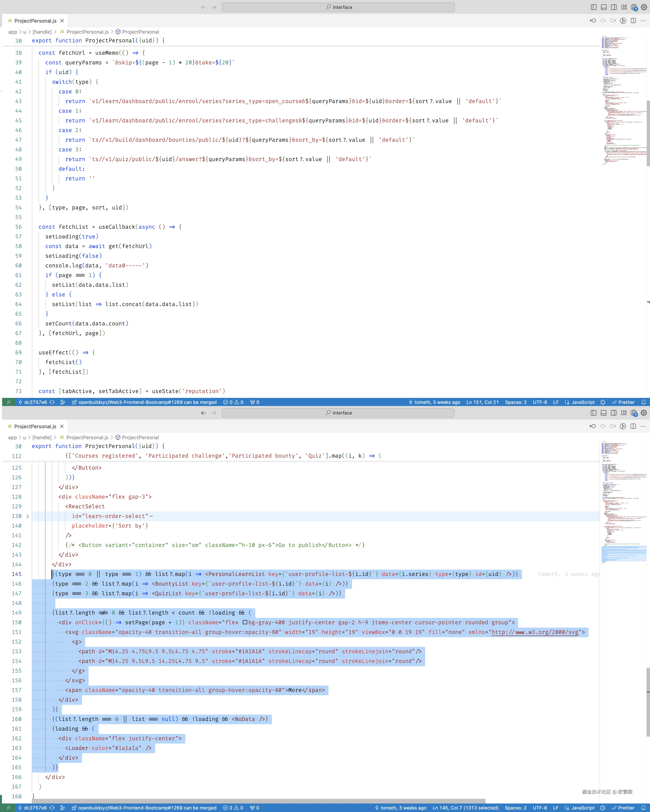Open Accounts icon with badge in upper window
Image resolution: width=650 pixels, height=812 pixels.
pyautogui.click(x=634, y=7)
